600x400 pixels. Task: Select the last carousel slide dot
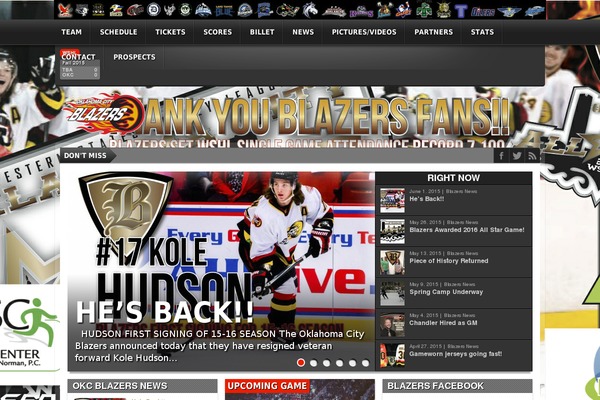pyautogui.click(x=365, y=363)
